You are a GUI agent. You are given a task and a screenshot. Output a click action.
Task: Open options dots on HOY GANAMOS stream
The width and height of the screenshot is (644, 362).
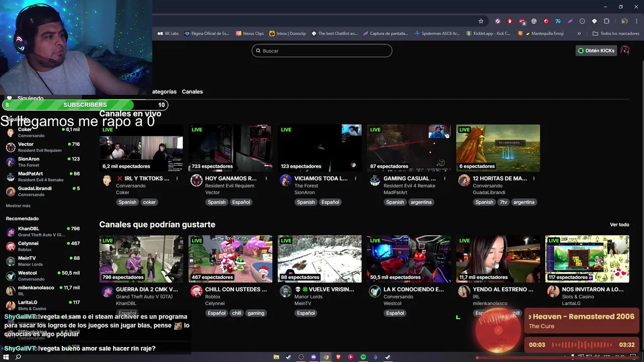[266, 178]
